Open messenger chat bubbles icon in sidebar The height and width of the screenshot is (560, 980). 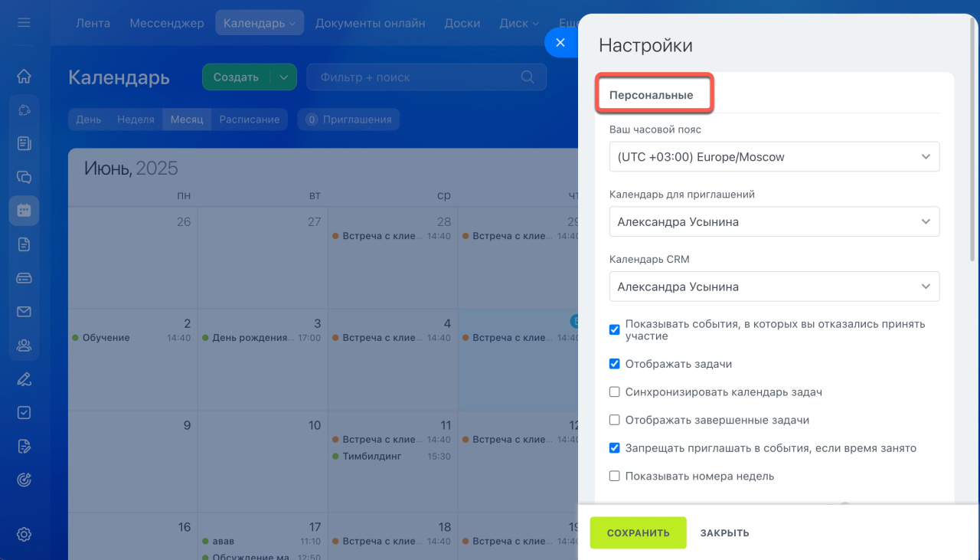pyautogui.click(x=24, y=177)
